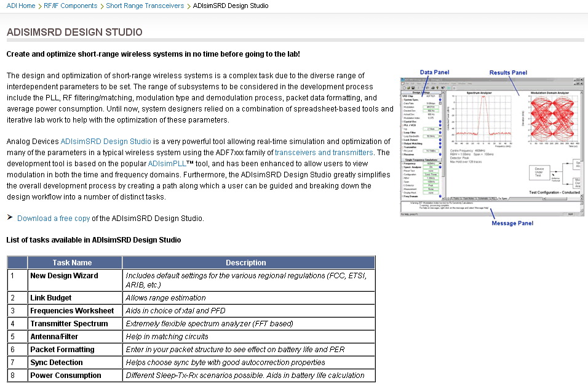Navigate to Short Range Transceivers breadcrumb

[x=145, y=6]
